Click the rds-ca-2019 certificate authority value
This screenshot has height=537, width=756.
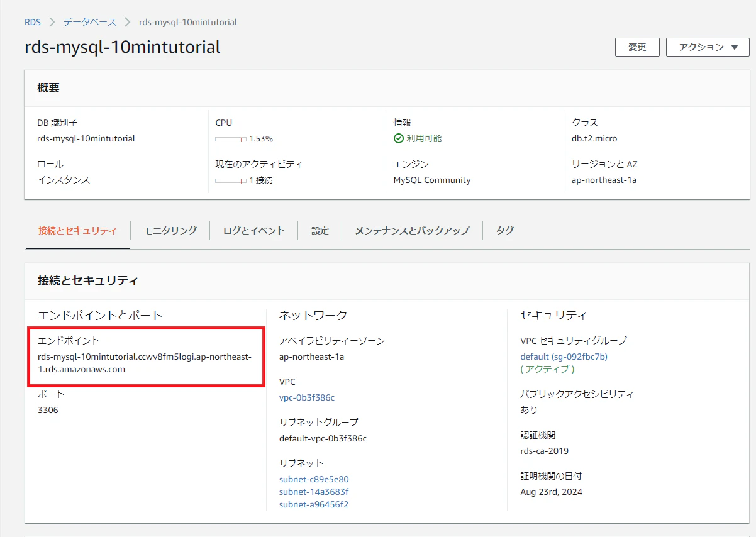(545, 451)
